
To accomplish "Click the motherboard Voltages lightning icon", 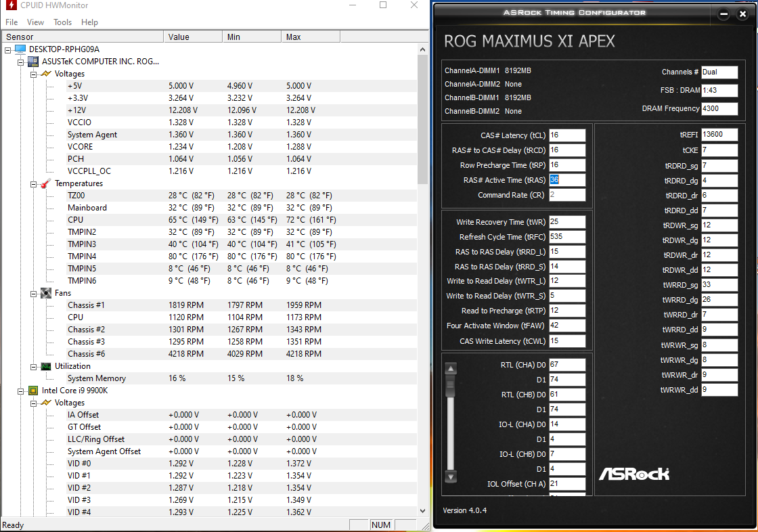I will point(46,74).
